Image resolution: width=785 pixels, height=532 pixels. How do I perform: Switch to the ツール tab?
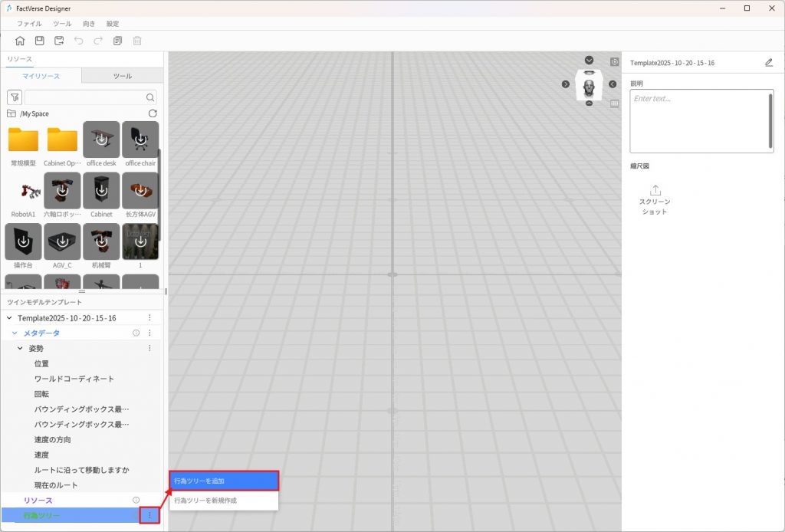click(122, 76)
